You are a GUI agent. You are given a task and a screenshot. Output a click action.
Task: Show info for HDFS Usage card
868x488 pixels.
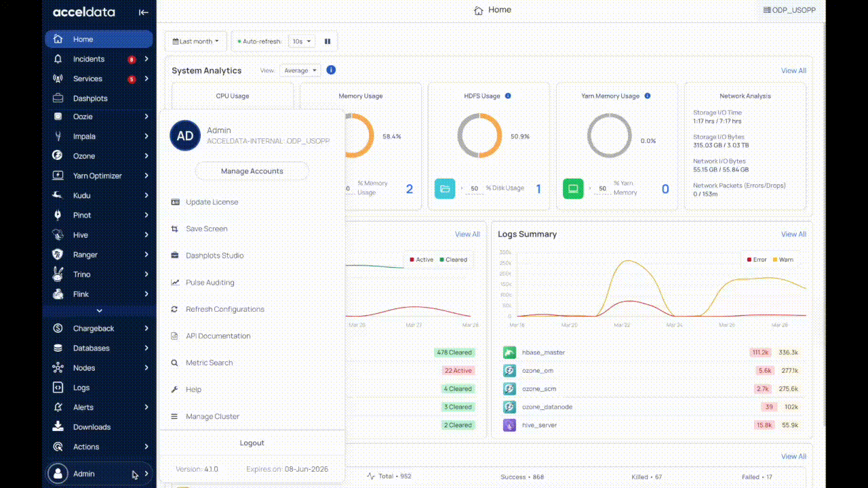click(x=508, y=96)
